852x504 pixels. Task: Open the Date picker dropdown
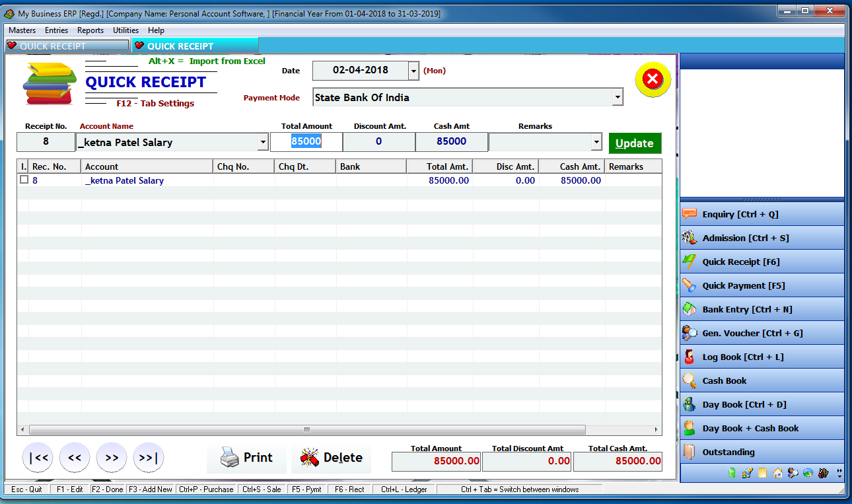(x=414, y=71)
